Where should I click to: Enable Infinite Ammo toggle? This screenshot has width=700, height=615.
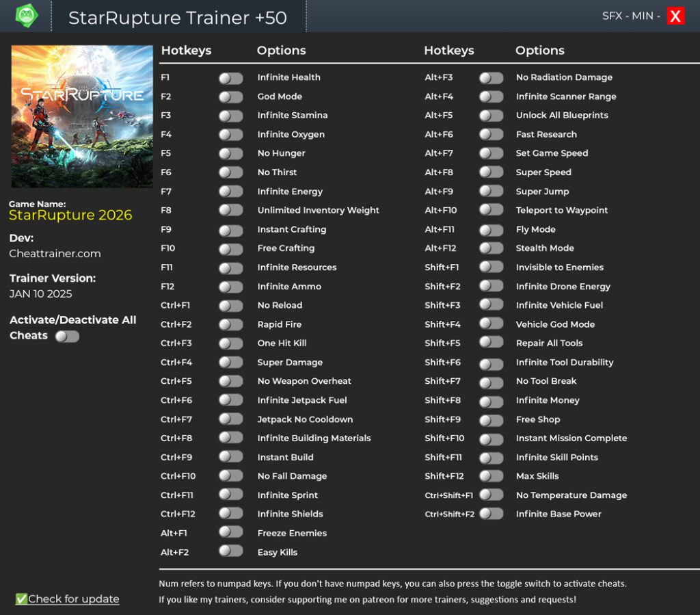[231, 287]
